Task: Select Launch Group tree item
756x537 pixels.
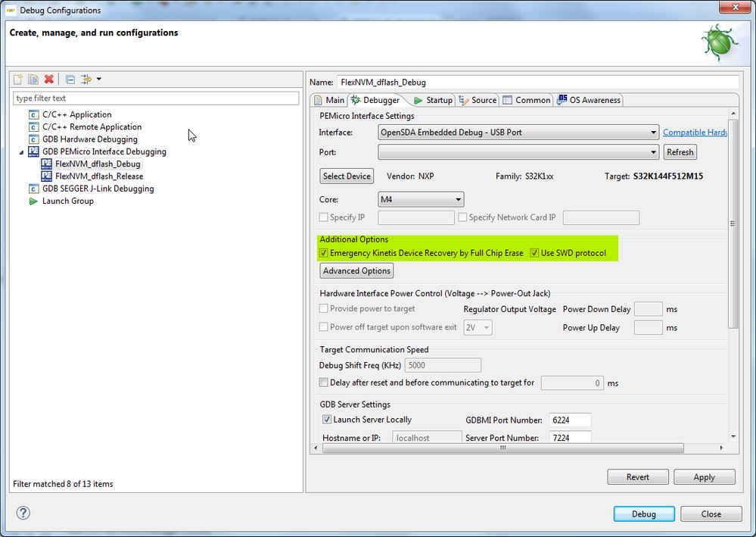Action: [67, 201]
